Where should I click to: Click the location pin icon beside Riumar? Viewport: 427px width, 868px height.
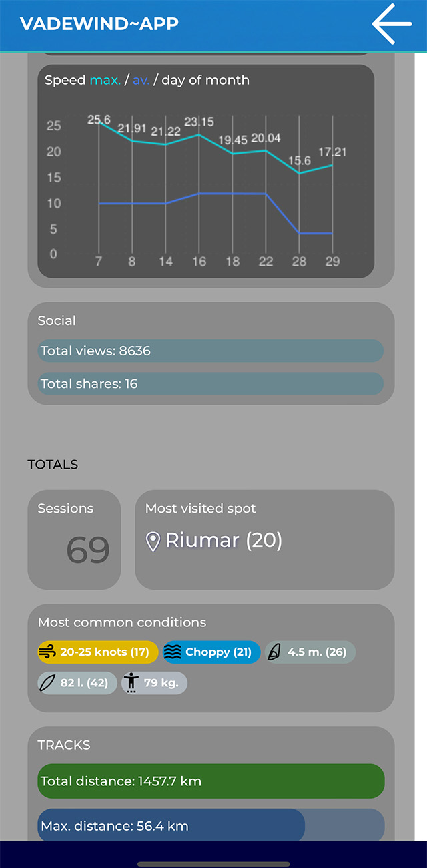coord(153,541)
